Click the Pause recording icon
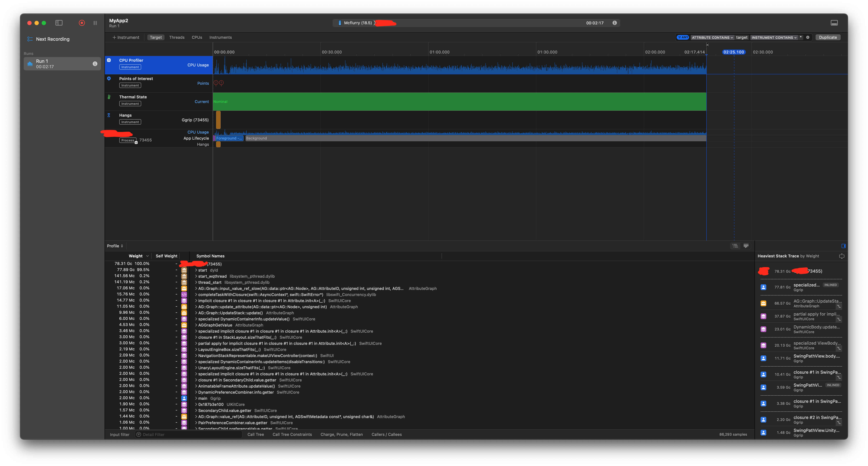 (95, 23)
